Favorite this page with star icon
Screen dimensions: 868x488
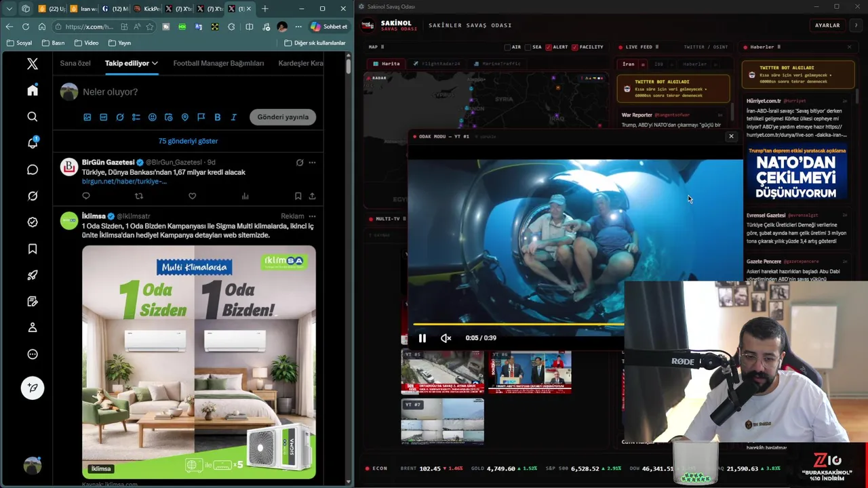tap(150, 26)
